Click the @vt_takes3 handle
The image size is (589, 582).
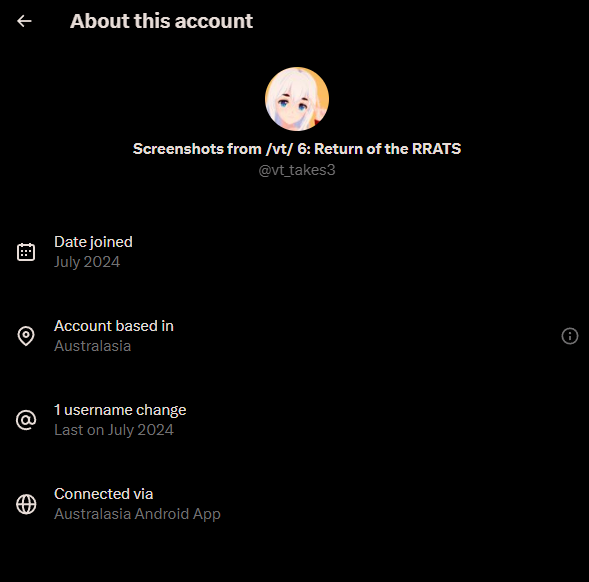coord(297,170)
